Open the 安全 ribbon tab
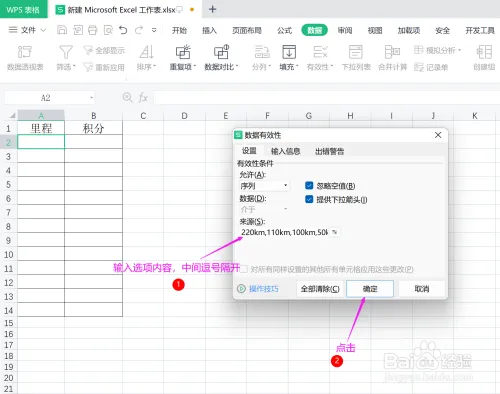 pyautogui.click(x=442, y=30)
